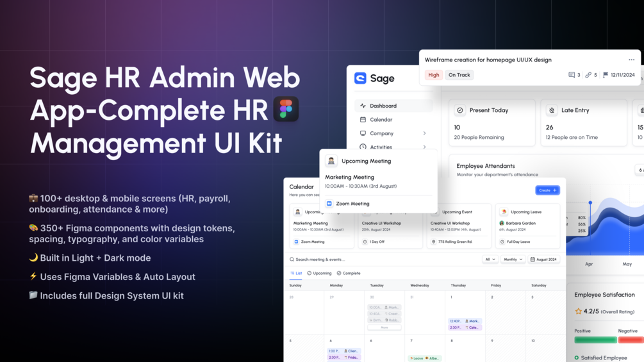Click the Upcoming Meeting avatar icon
Image resolution: width=644 pixels, height=362 pixels.
tap(331, 161)
